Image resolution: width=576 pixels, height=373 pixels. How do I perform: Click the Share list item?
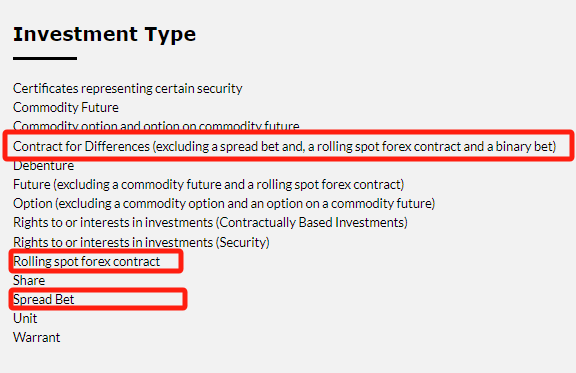[29, 281]
